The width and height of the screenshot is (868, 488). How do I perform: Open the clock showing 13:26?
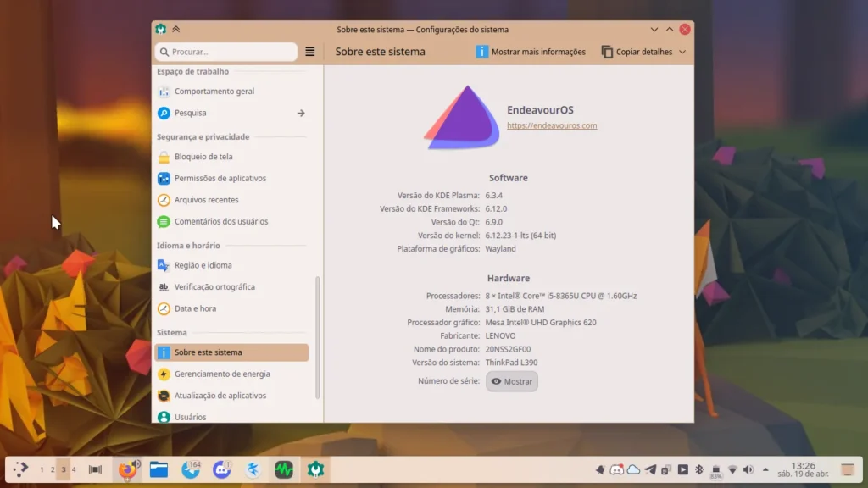804,469
